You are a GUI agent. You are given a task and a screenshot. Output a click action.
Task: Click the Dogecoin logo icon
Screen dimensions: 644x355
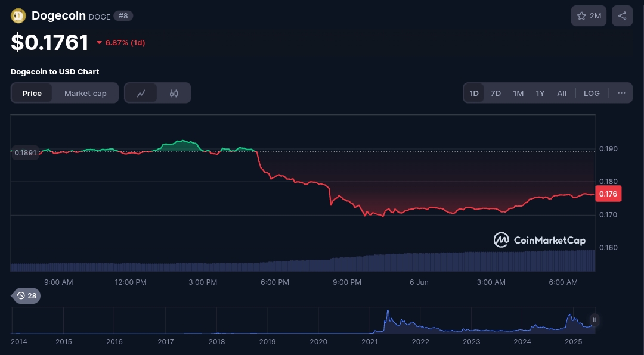click(x=18, y=16)
